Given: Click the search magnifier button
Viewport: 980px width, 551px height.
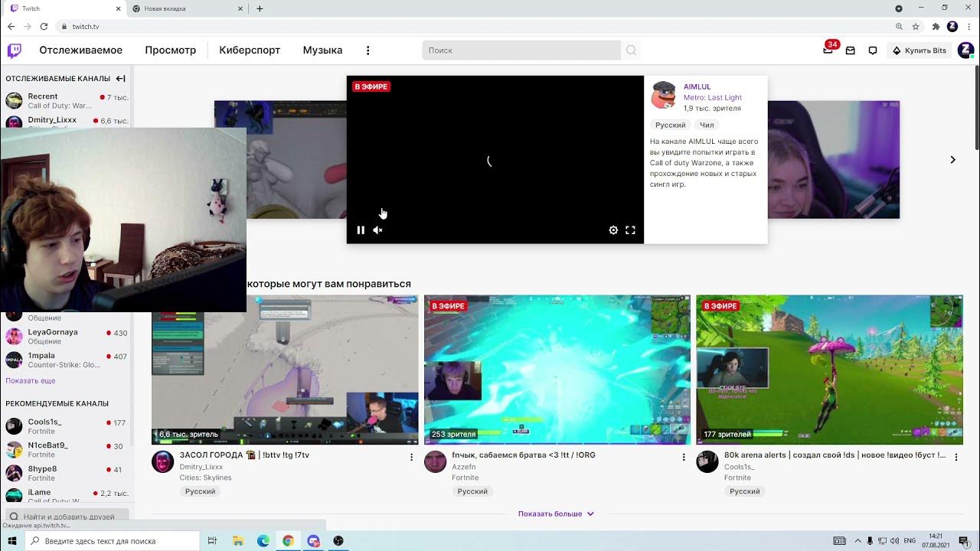Looking at the screenshot, I should [x=631, y=51].
